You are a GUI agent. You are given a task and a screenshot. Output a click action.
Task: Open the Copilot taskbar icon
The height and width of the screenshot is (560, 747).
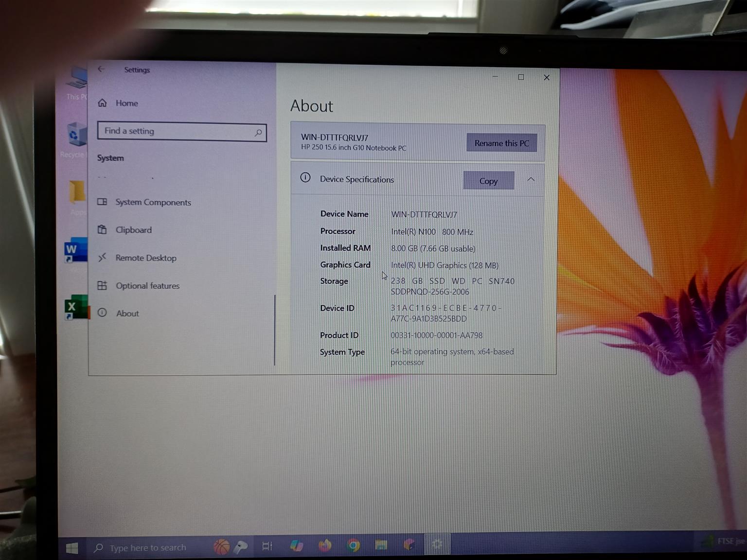pos(296,545)
